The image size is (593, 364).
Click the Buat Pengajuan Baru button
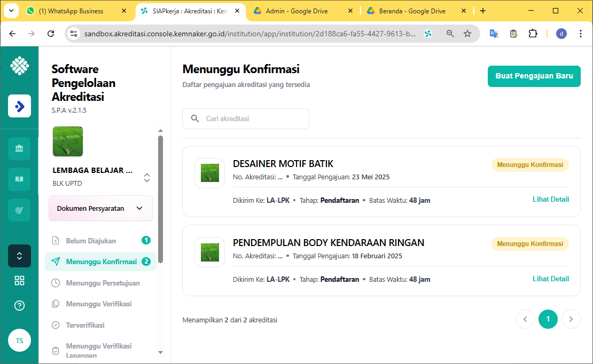tap(534, 76)
